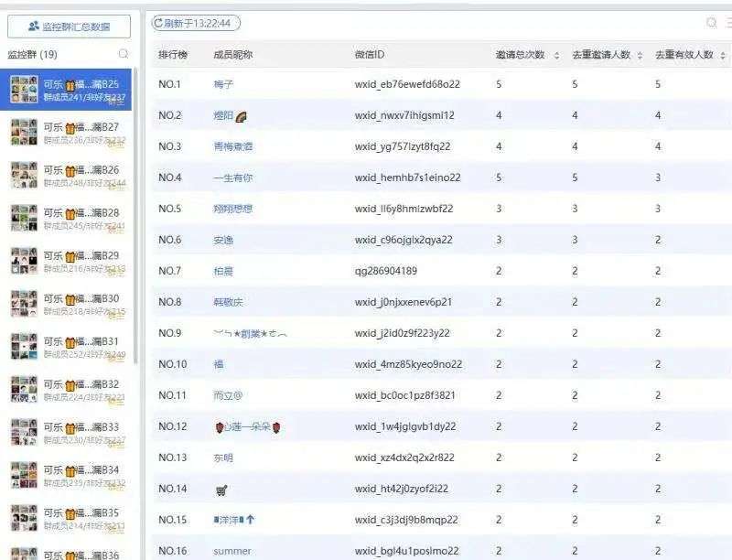The width and height of the screenshot is (732, 560).
Task: Open member summer in NO.16 row
Action: click(231, 551)
